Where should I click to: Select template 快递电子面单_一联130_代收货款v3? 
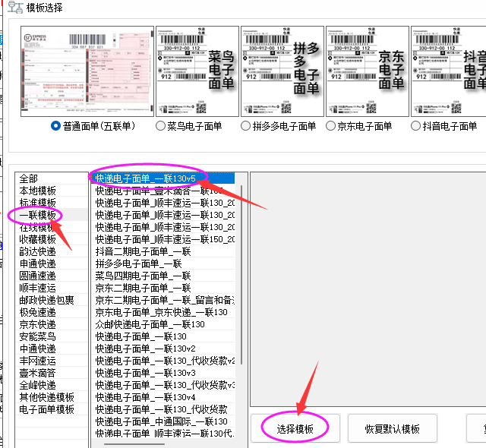click(163, 385)
